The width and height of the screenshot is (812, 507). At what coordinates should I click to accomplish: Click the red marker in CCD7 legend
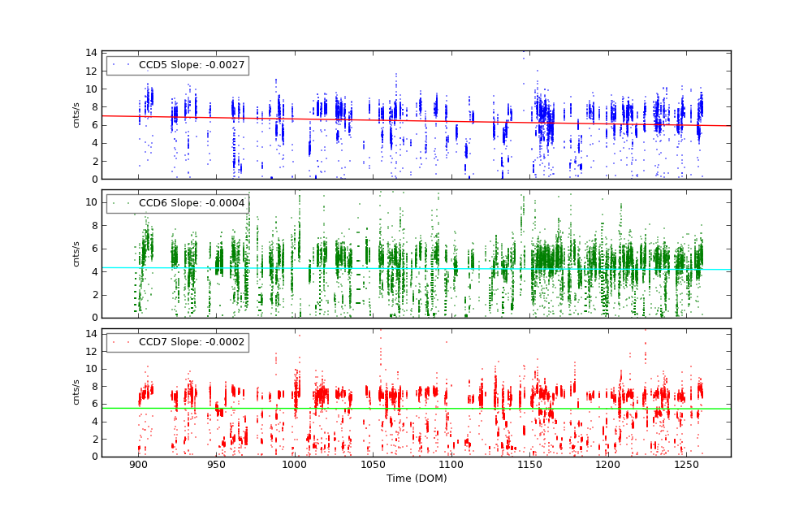coord(114,342)
